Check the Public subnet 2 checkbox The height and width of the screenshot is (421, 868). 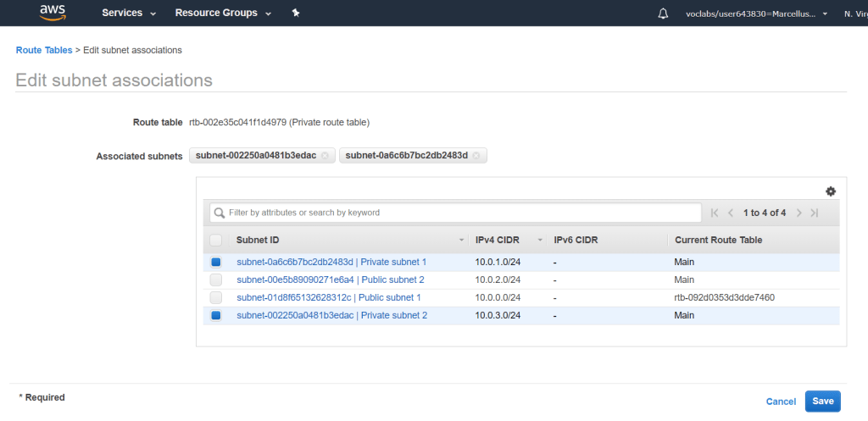216,280
